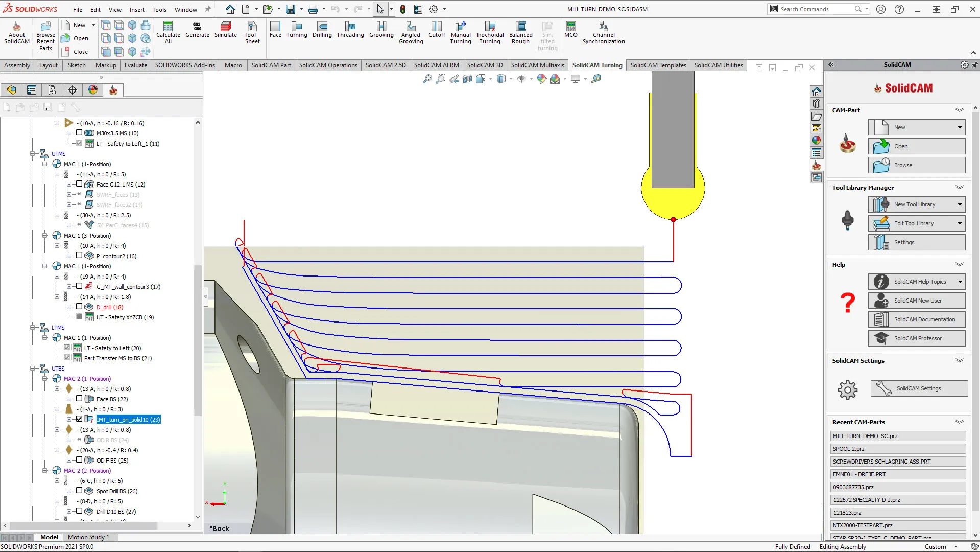This screenshot has height=552, width=980.
Task: Collapse the UTMS tree node
Action: pyautogui.click(x=33, y=154)
